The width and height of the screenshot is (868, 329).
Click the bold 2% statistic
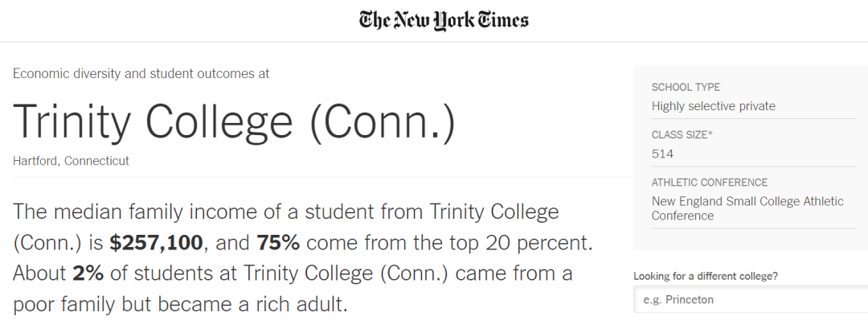click(88, 273)
